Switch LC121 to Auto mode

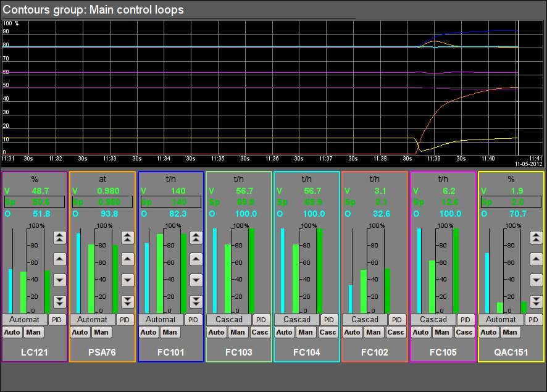12,332
